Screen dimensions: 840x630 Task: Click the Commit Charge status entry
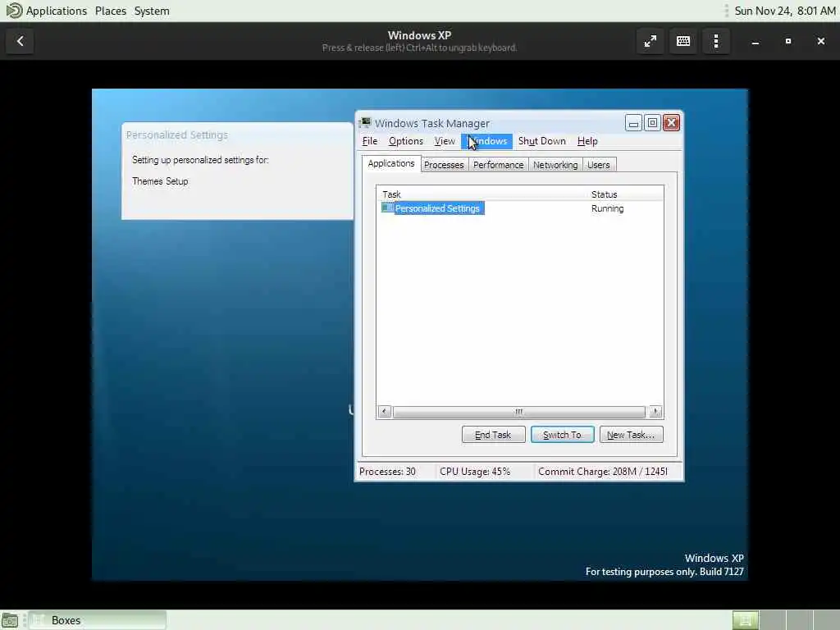[603, 472]
